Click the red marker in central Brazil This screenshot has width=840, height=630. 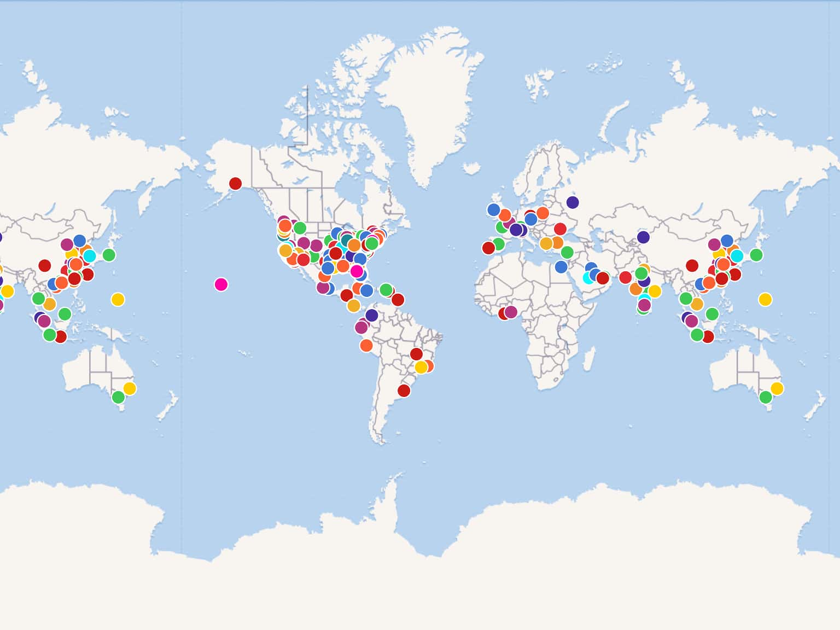coord(416,354)
